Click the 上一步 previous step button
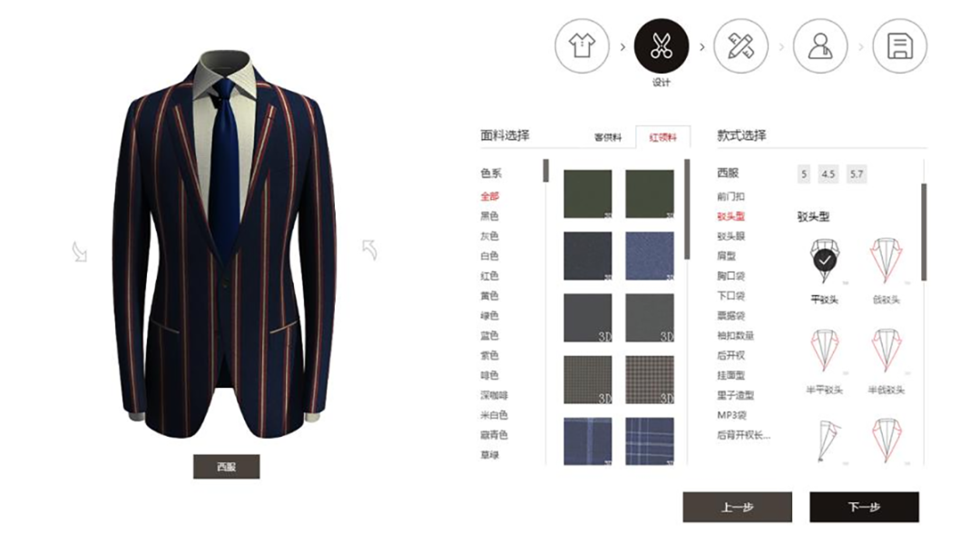The width and height of the screenshot is (980, 544). point(737,507)
